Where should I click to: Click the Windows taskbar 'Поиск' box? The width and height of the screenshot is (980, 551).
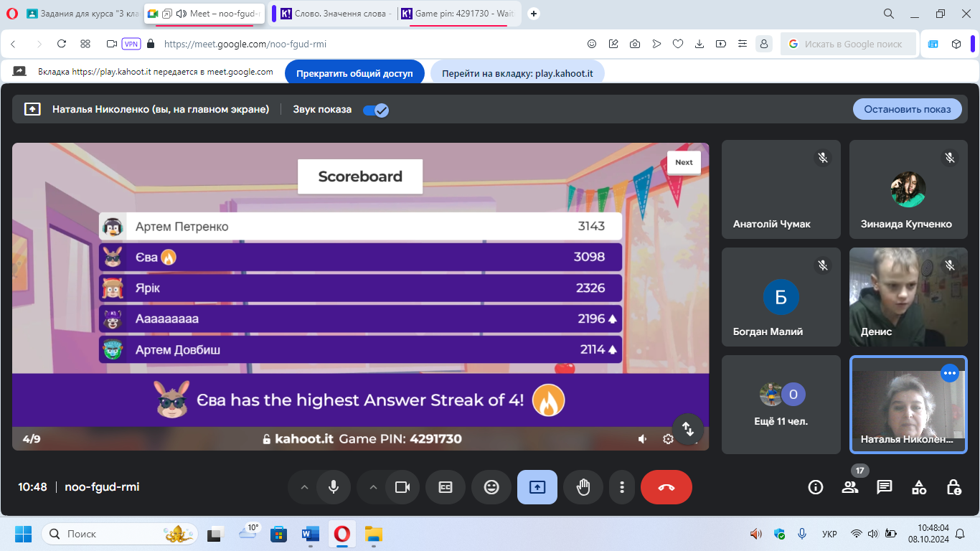119,534
